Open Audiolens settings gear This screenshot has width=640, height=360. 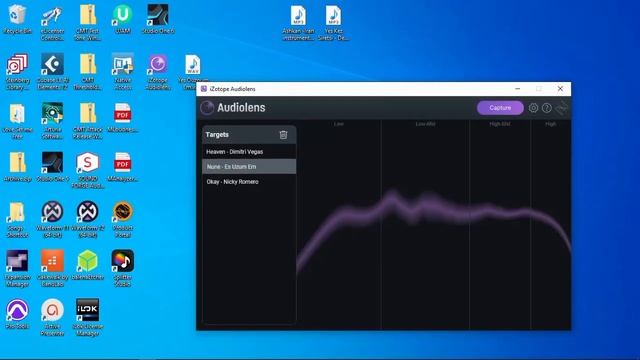click(533, 108)
